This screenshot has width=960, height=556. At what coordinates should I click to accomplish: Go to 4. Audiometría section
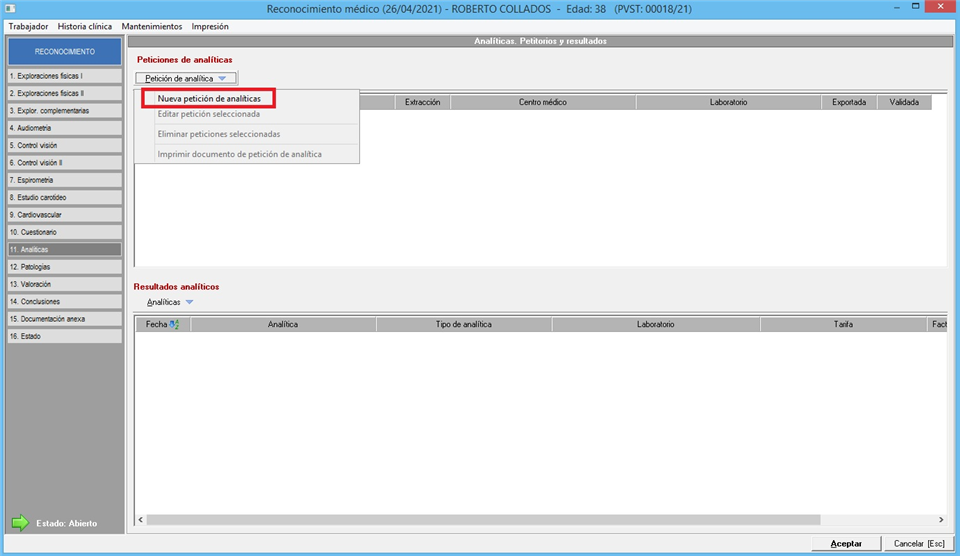point(64,128)
